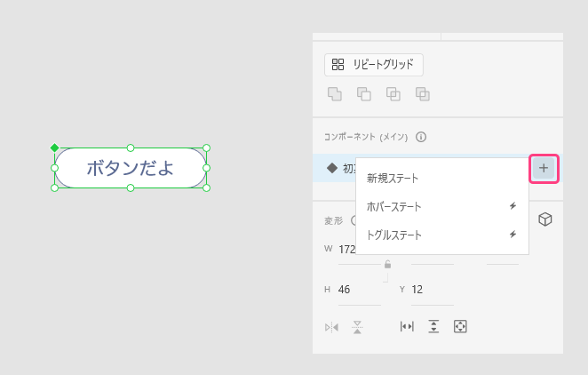
Task: Flip the selection vertically
Action: 357,327
